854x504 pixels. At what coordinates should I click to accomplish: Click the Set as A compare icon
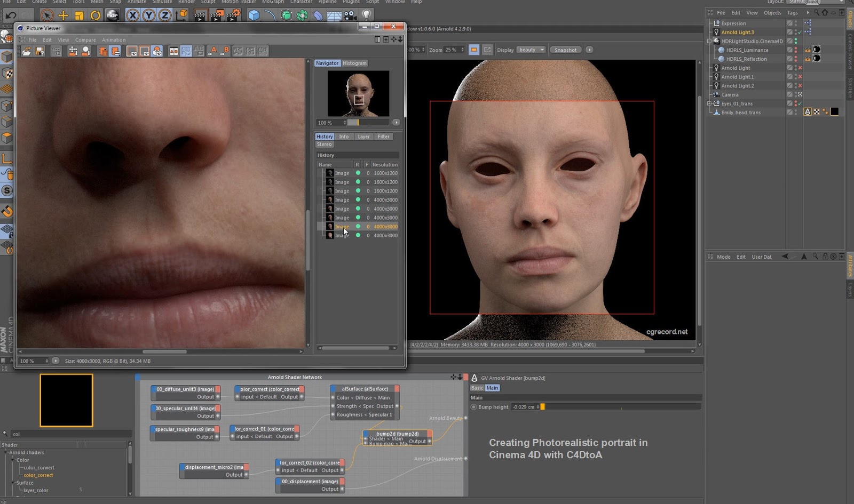(213, 51)
